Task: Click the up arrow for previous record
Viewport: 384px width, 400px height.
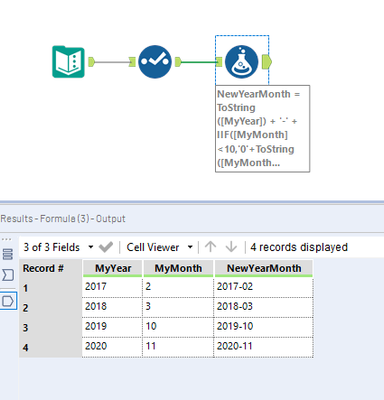Action: point(210,247)
